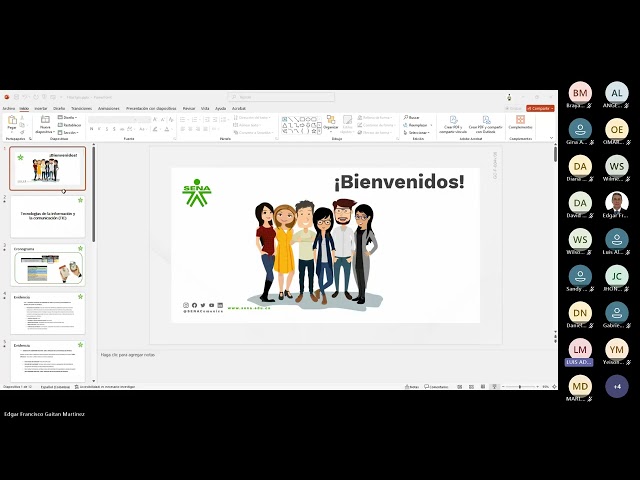
Task: Toggle Bold (N) formatting
Action: tap(91, 129)
